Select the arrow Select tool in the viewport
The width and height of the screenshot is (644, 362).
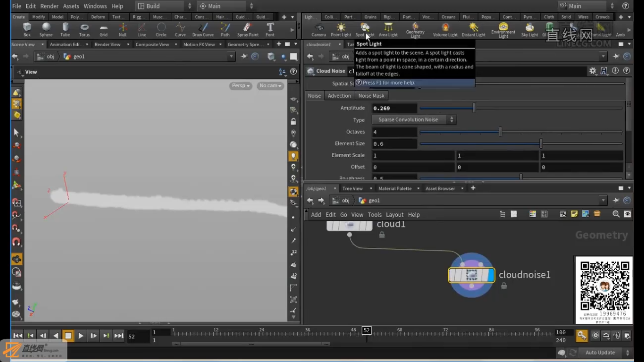click(16, 132)
